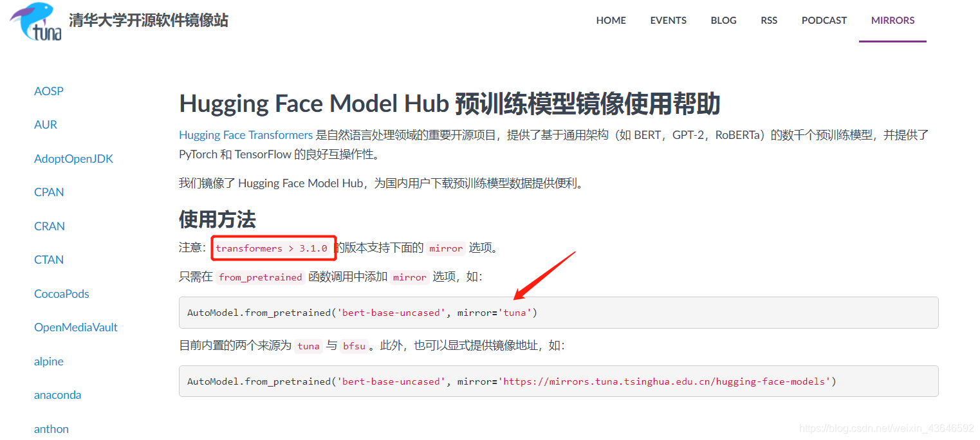This screenshot has height=440, width=980.
Task: Open the EVENTS page
Action: pos(668,20)
